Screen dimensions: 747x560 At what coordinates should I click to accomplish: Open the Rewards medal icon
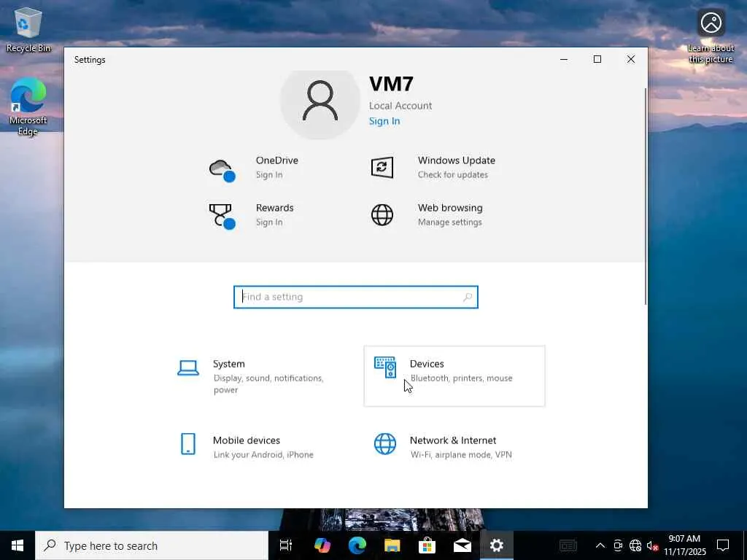point(222,217)
